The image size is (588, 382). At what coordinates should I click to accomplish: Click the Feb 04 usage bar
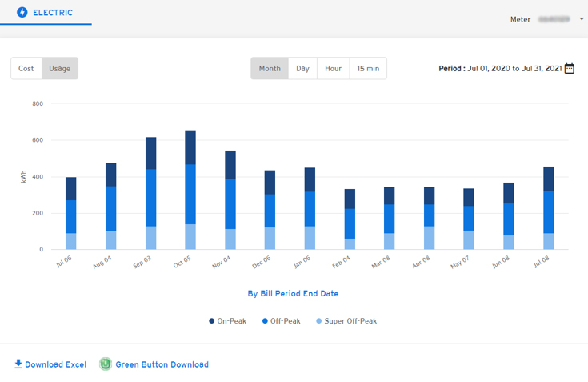pos(350,219)
